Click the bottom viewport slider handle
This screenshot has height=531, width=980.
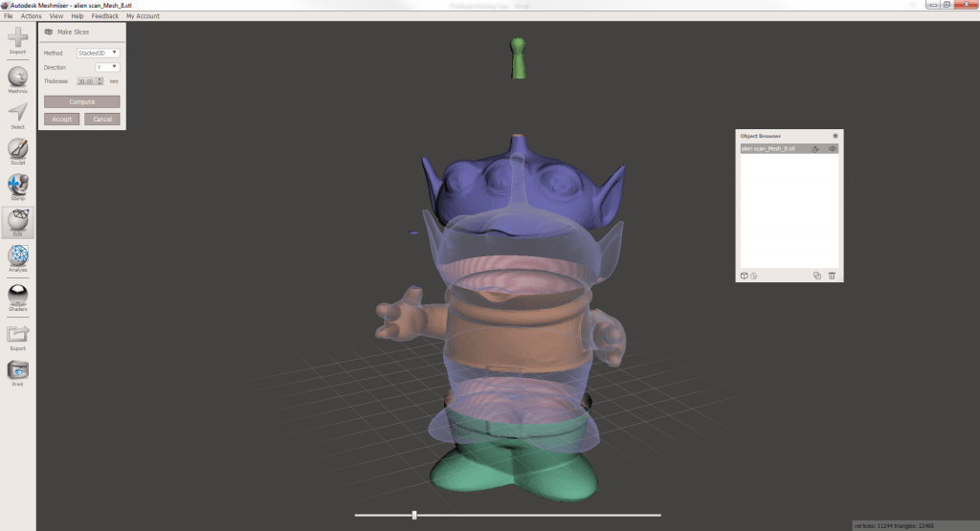click(414, 515)
